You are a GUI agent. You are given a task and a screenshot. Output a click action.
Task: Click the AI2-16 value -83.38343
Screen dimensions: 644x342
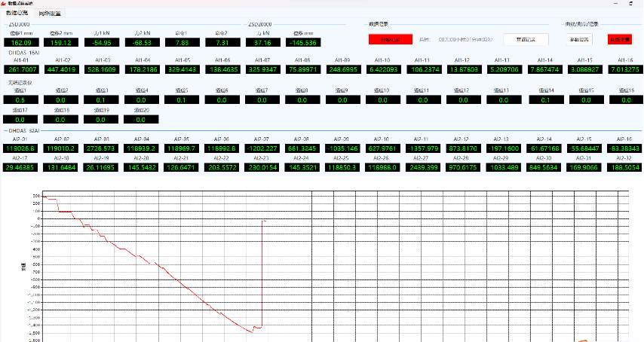click(x=624, y=148)
